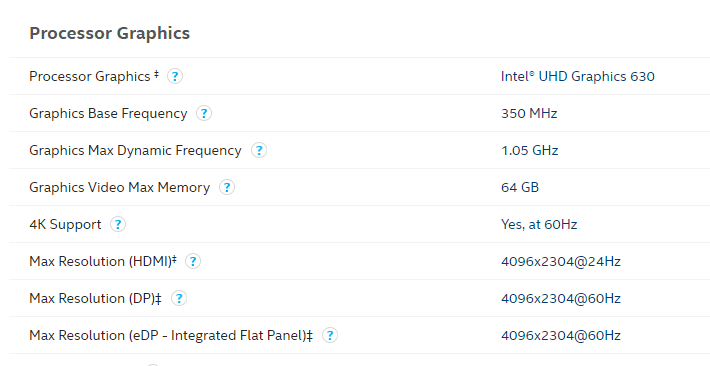Click the 'Yes, at 60Hz' 4K value

click(x=539, y=224)
